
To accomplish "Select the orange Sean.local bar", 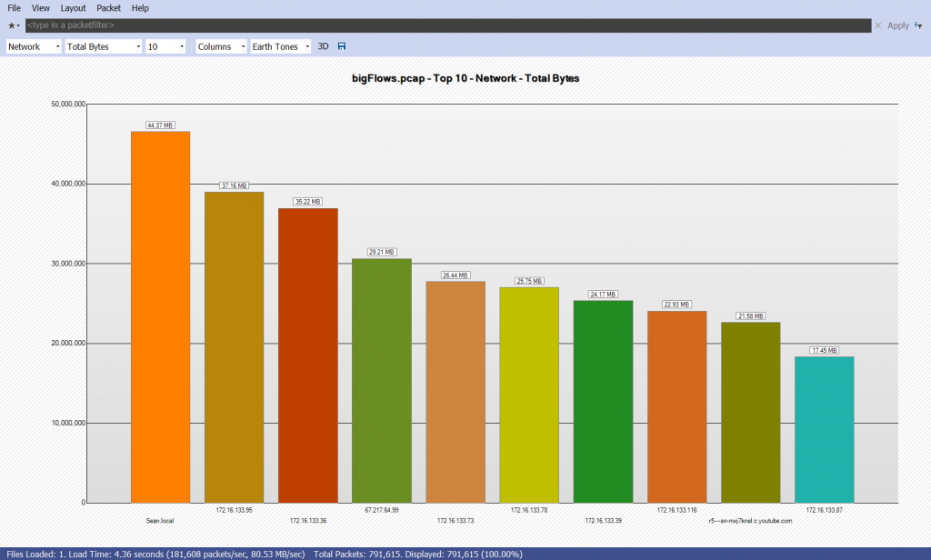I will point(160,316).
